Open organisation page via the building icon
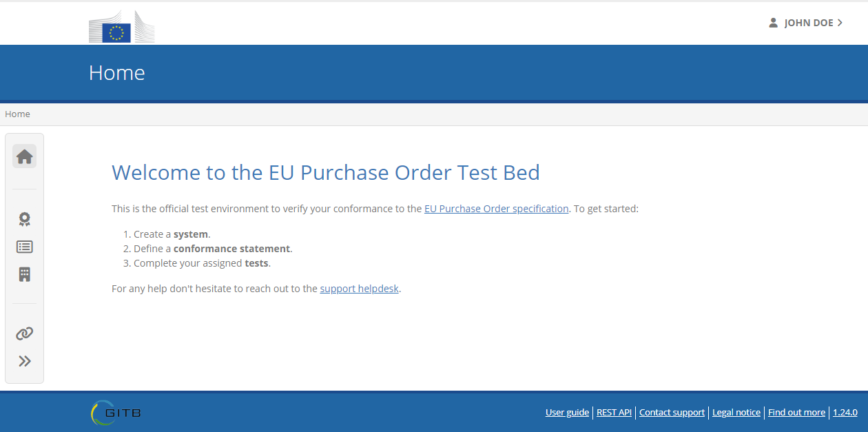This screenshot has height=432, width=868. [24, 274]
